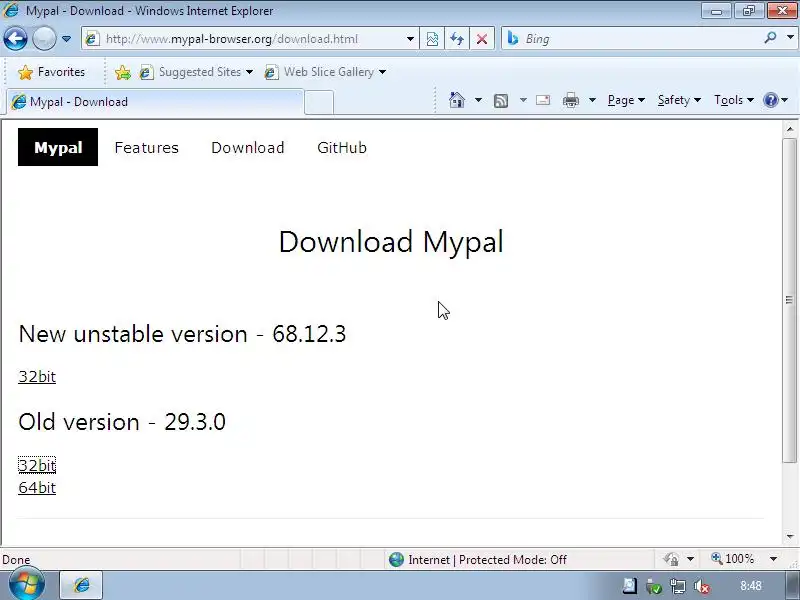Open the Tools menu

pyautogui.click(x=734, y=100)
